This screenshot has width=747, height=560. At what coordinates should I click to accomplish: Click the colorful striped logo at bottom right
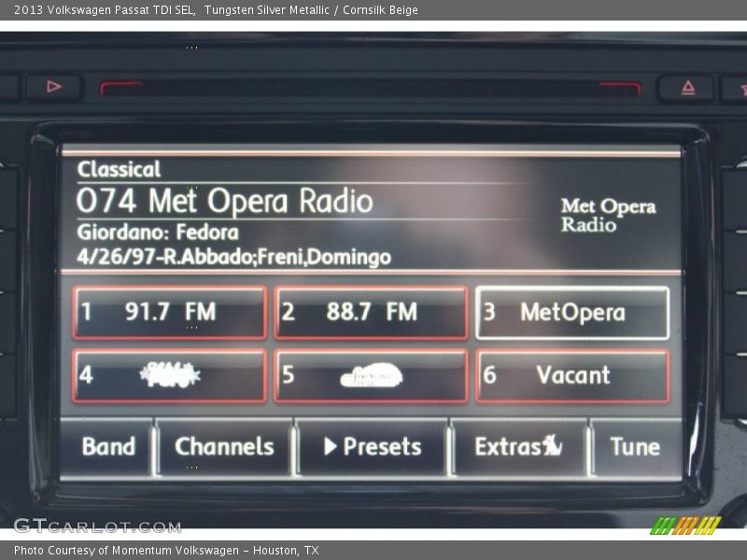click(x=684, y=525)
